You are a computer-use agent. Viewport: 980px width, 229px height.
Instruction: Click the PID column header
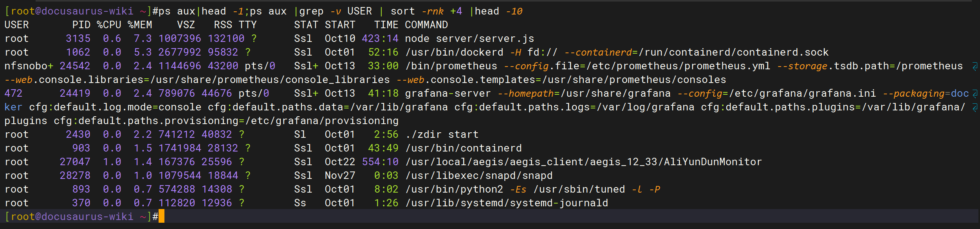coord(81,25)
